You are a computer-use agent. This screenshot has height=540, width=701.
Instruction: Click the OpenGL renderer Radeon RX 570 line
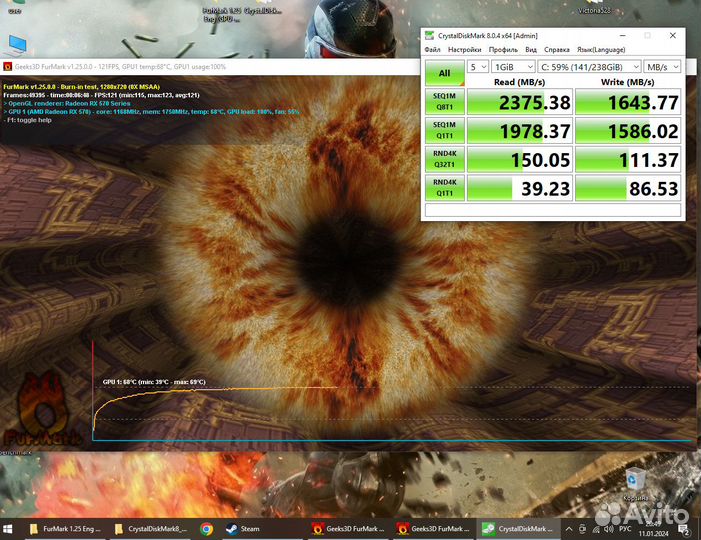(68, 103)
